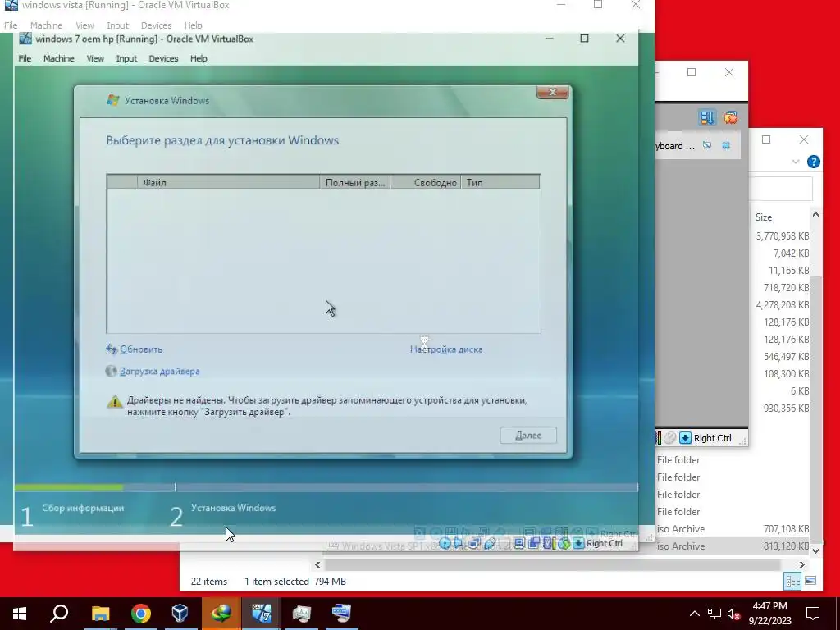Open taskbar Search

click(59, 614)
